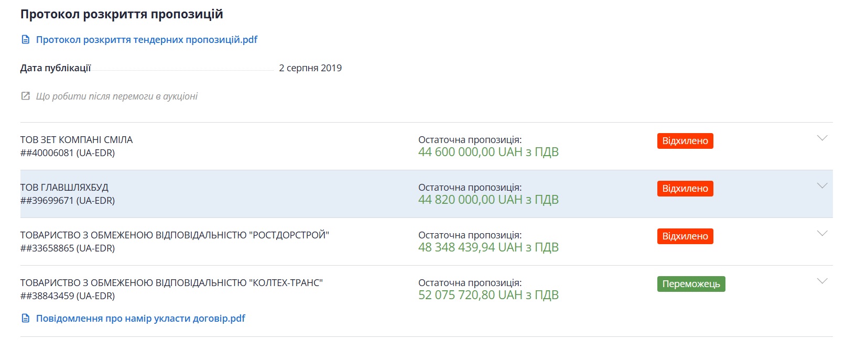Click the Переможець status badge
Image resolution: width=868 pixels, height=350 pixels.
[692, 284]
